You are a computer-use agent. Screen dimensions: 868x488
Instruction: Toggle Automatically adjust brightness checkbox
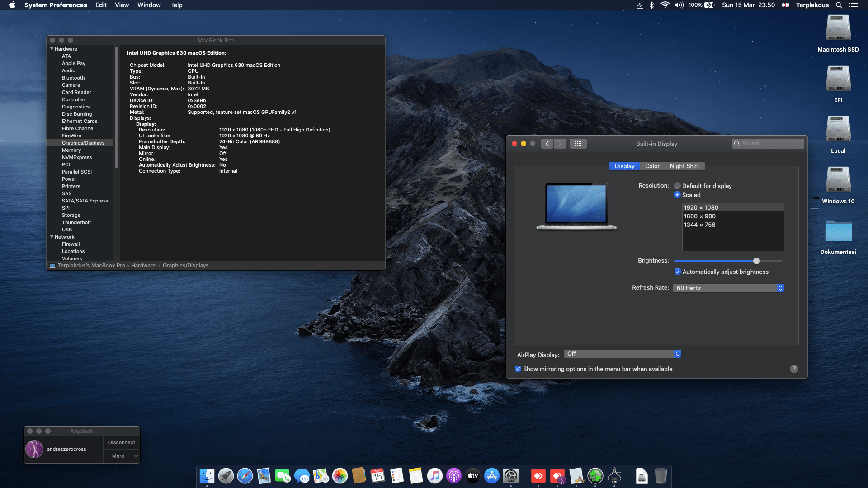pyautogui.click(x=678, y=272)
